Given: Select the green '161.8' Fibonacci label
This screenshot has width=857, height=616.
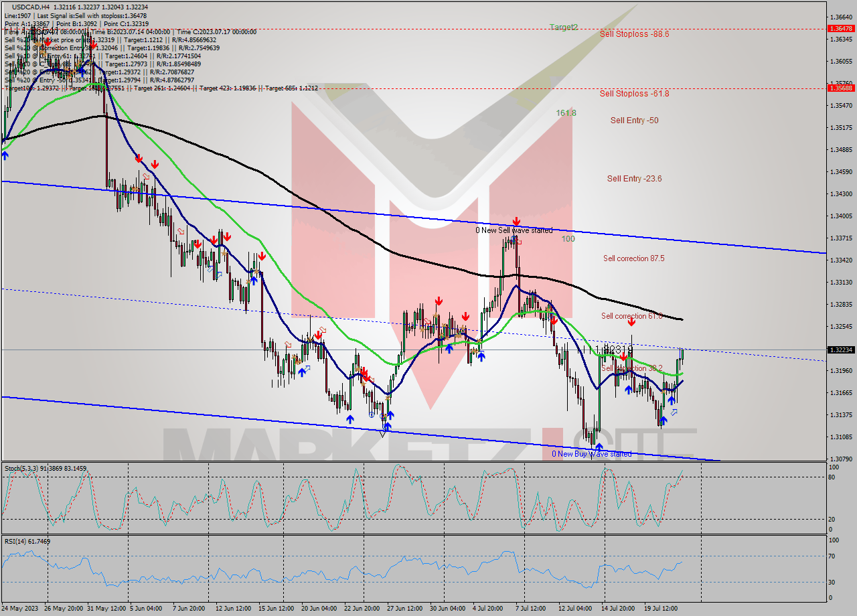Looking at the screenshot, I should click(x=566, y=113).
